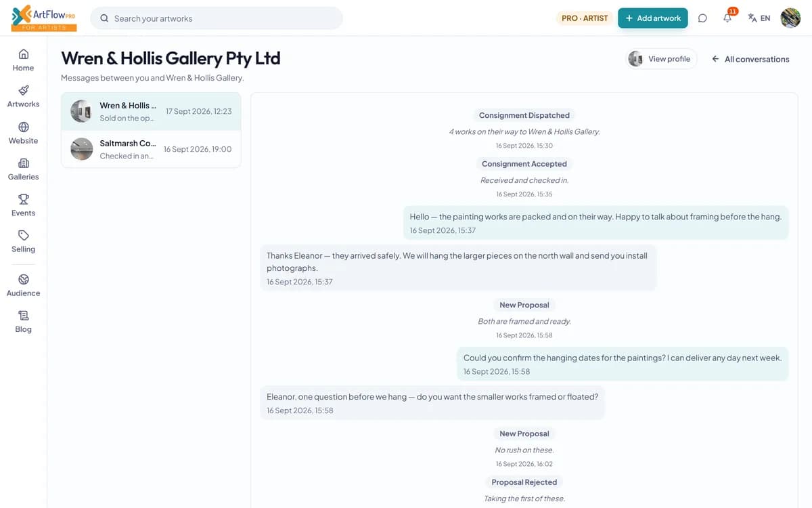Click the Wren & Hollis conversation avatar
Viewport: 812px width, 508px height.
[x=82, y=111]
